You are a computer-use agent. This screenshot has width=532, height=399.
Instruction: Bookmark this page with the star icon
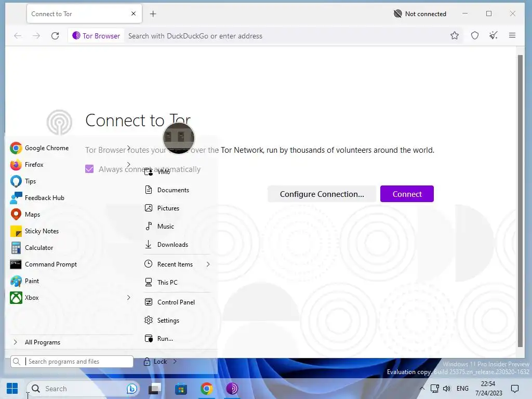tap(455, 36)
